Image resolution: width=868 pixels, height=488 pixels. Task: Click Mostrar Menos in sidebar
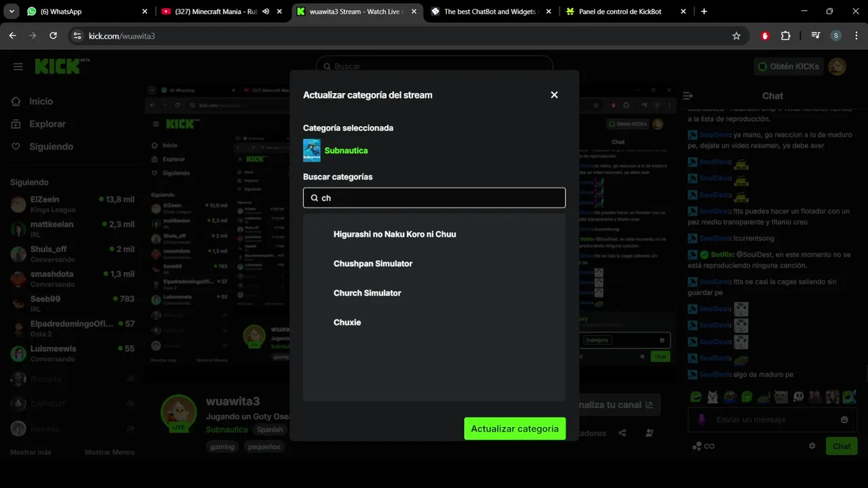(x=109, y=452)
